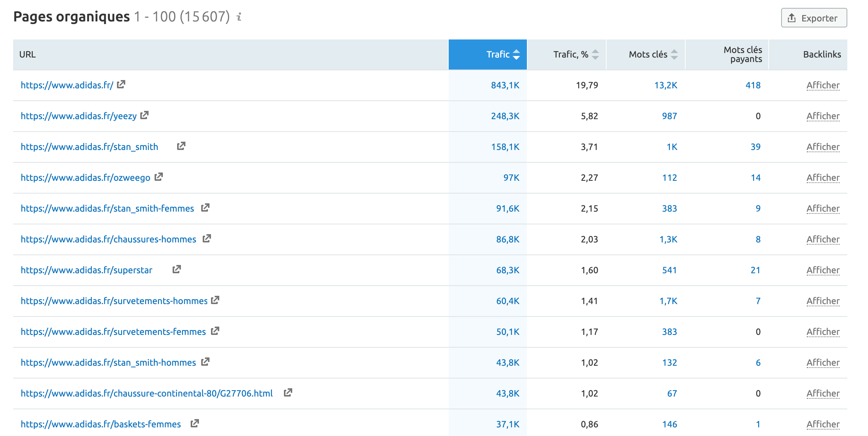Open external link icon for adidas.fr homepage
The image size is (868, 436).
point(121,85)
